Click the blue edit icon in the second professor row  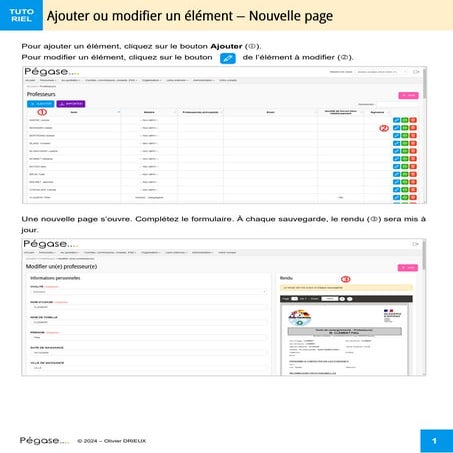pyautogui.click(x=396, y=128)
